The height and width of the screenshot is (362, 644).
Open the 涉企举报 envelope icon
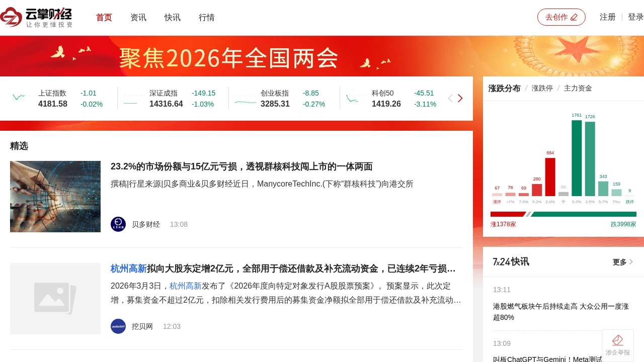(618, 340)
